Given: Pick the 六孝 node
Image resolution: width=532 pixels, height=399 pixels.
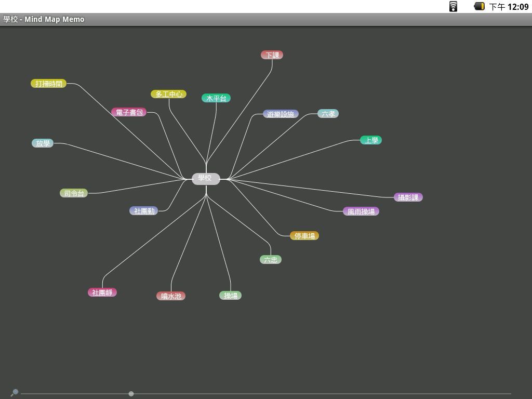Looking at the screenshot, I should (x=328, y=114).
